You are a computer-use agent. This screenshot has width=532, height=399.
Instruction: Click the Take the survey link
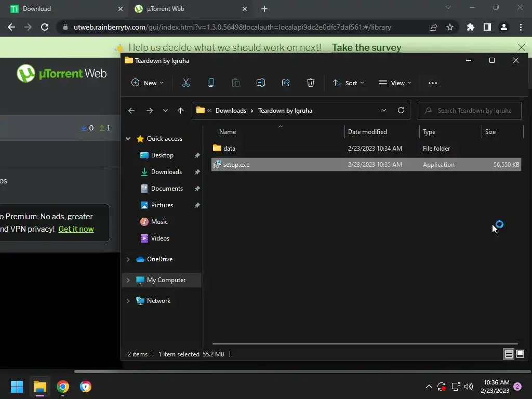366,47
